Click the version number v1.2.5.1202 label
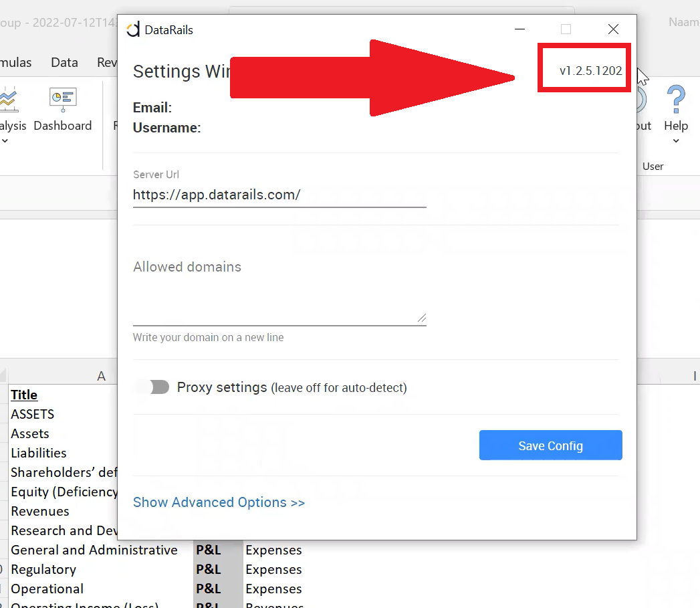Screen dimensions: 700x608 click(x=590, y=70)
